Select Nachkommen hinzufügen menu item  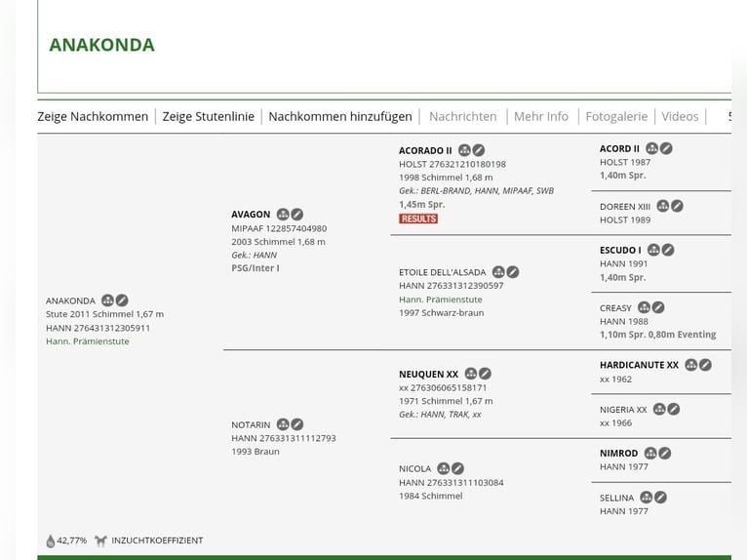click(x=340, y=116)
